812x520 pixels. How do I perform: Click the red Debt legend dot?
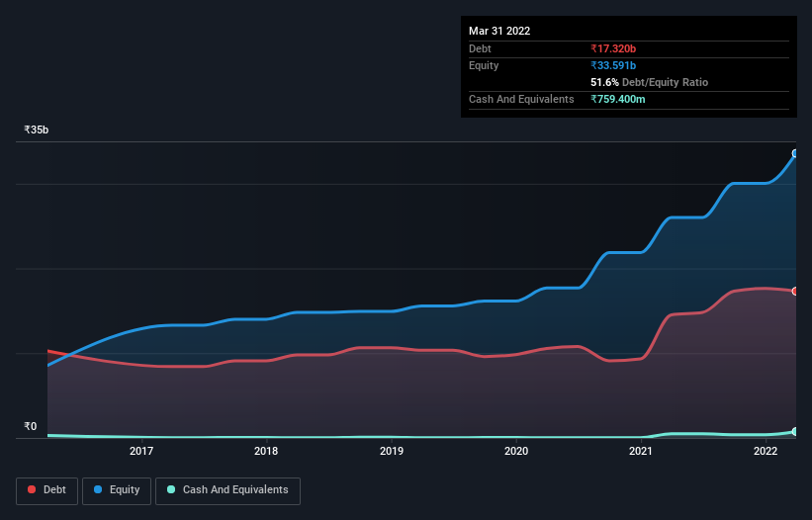pos(32,489)
